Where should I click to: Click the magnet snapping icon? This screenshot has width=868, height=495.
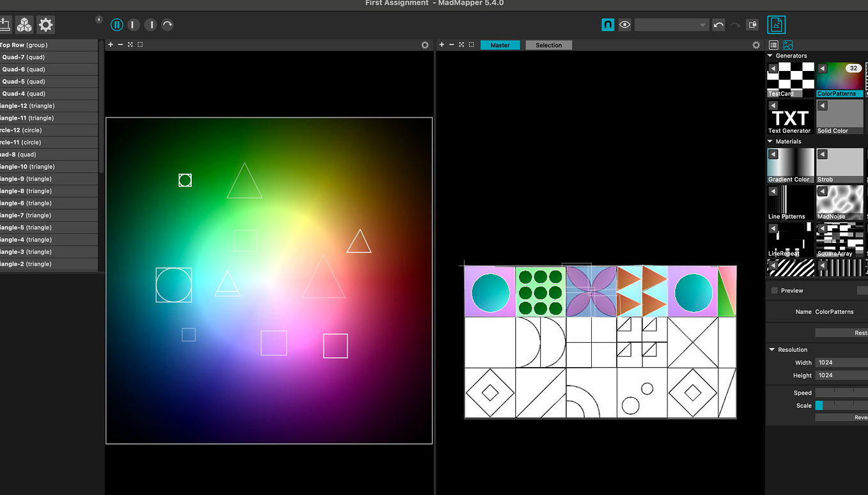coord(608,25)
